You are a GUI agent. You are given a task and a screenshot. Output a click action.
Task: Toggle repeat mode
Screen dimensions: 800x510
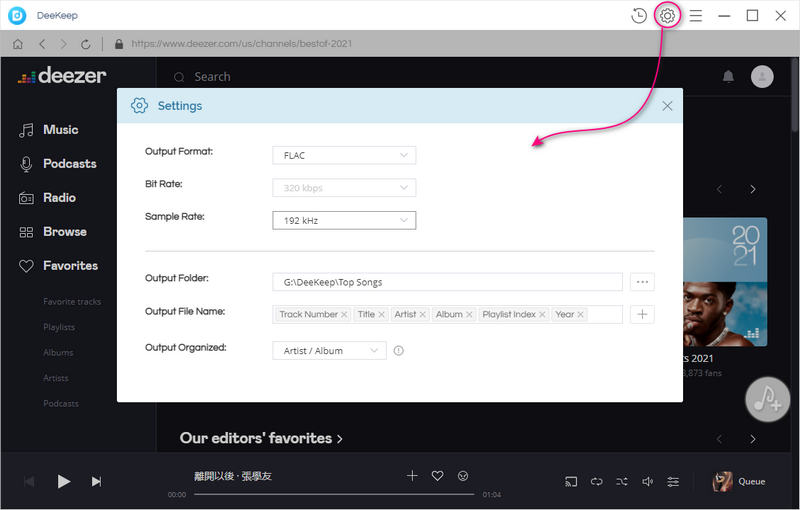click(596, 481)
